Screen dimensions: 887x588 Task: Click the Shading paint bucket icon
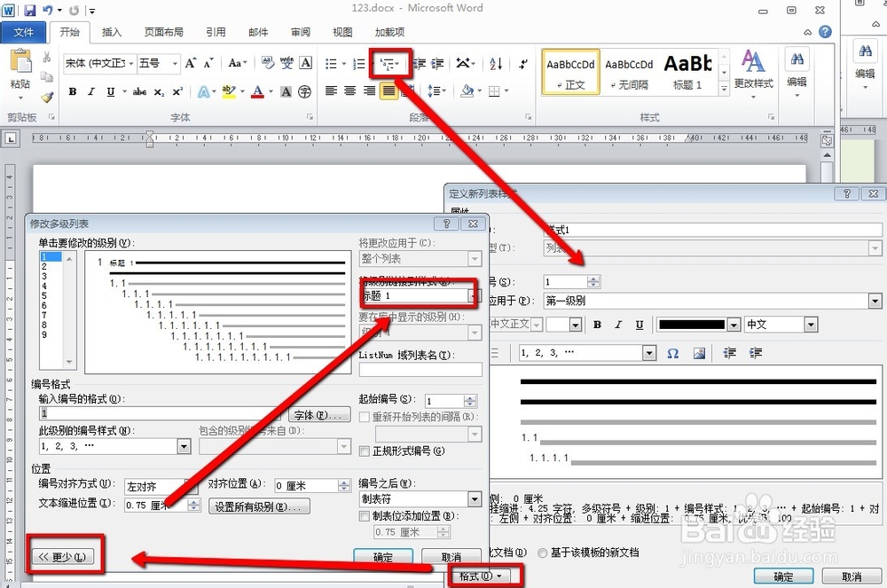467,90
